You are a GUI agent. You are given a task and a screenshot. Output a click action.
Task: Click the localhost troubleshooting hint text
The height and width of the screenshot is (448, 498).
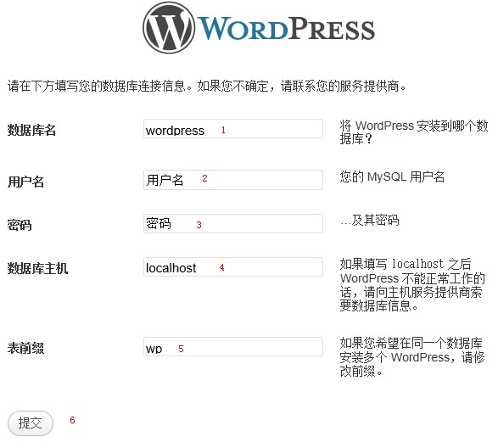(x=412, y=285)
